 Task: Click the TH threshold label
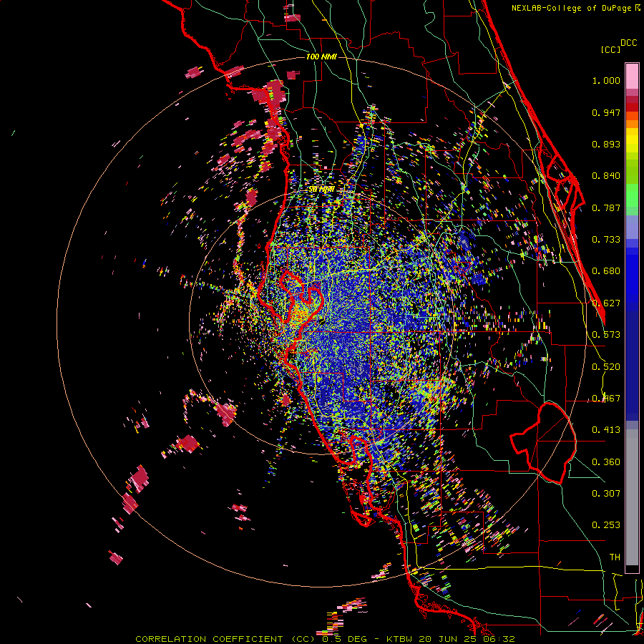(x=615, y=557)
